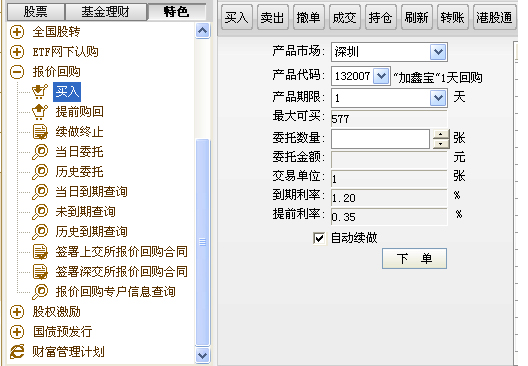The width and height of the screenshot is (528, 366).
Task: Expand the 全国股转 tree node
Action: tap(17, 32)
